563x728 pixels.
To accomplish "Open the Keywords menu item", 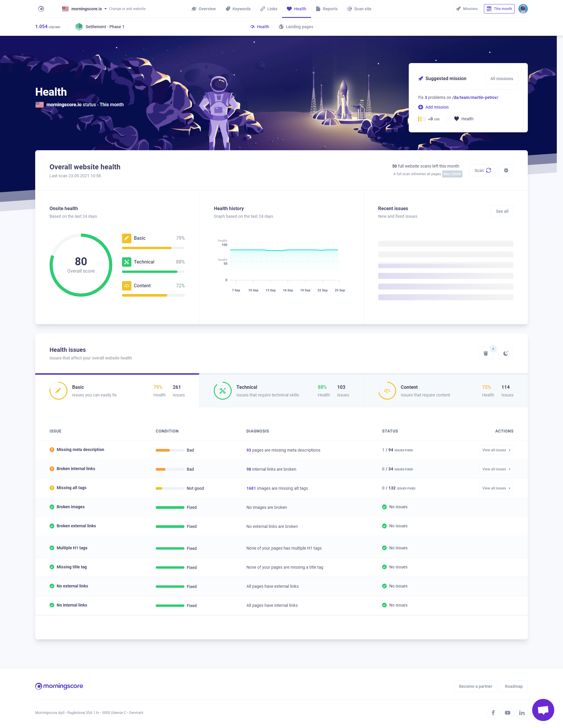I will tap(238, 9).
